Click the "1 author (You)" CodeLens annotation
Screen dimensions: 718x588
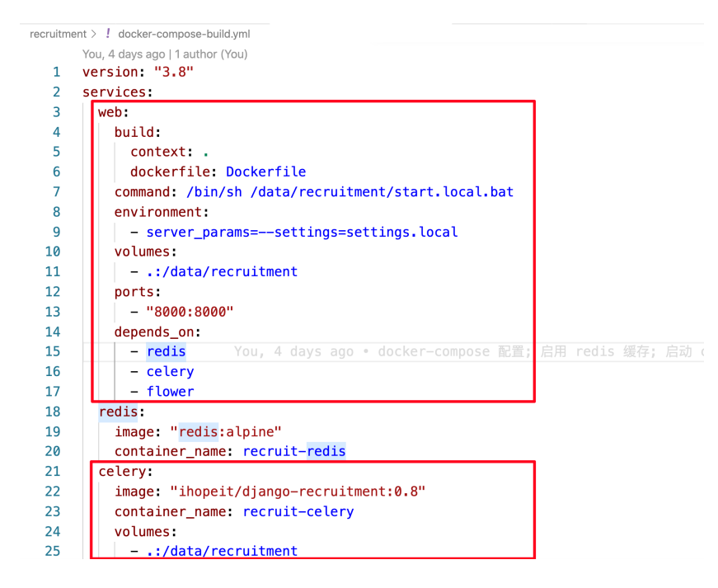pos(211,54)
